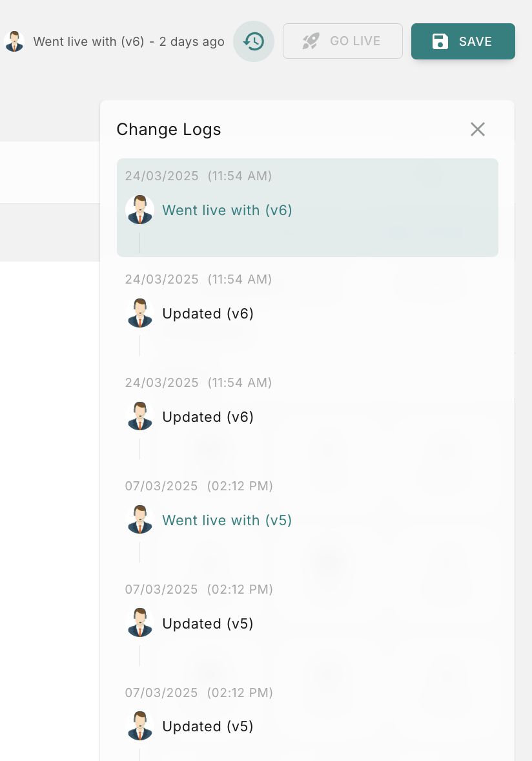Close the Change Logs panel
Viewport: 532px width, 761px height.
click(x=478, y=129)
